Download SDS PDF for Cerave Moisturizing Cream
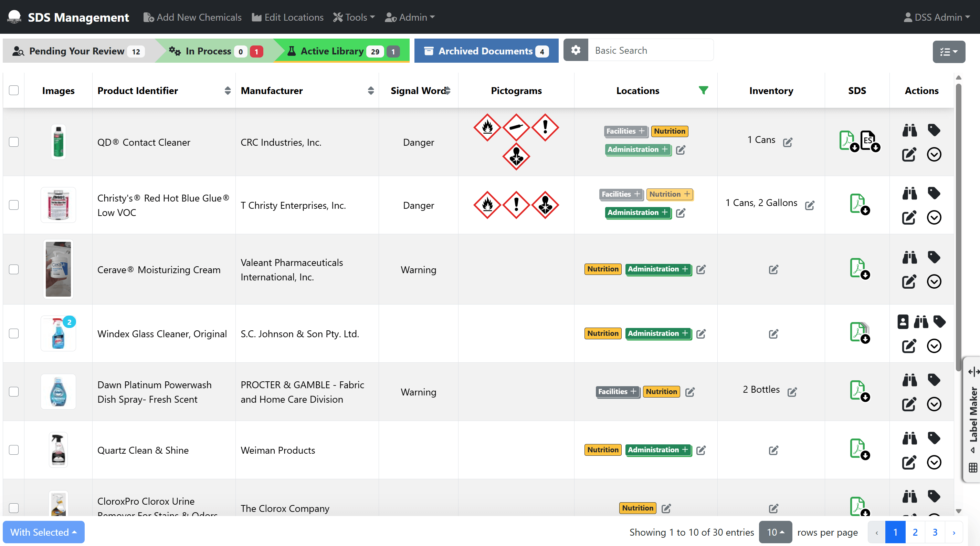 (x=860, y=268)
